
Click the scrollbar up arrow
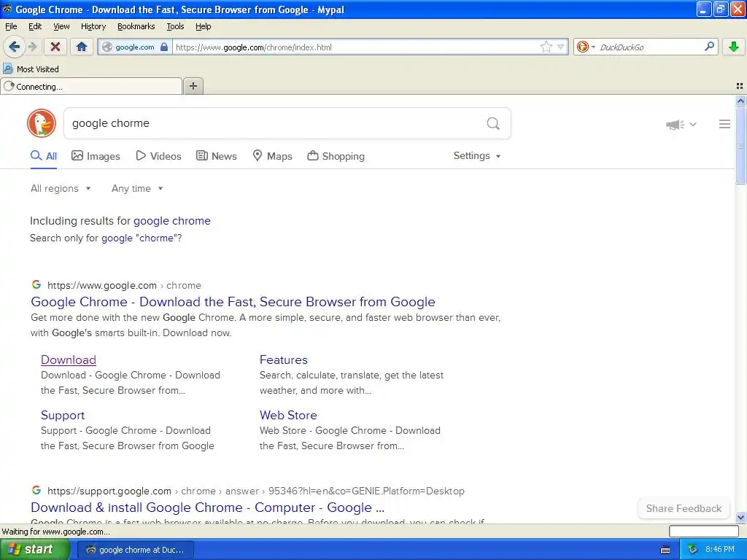click(x=740, y=101)
